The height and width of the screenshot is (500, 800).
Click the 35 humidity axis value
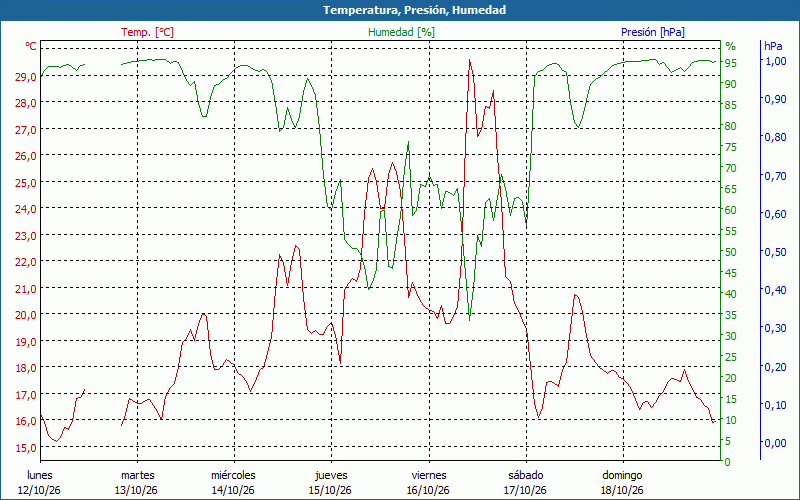click(731, 315)
